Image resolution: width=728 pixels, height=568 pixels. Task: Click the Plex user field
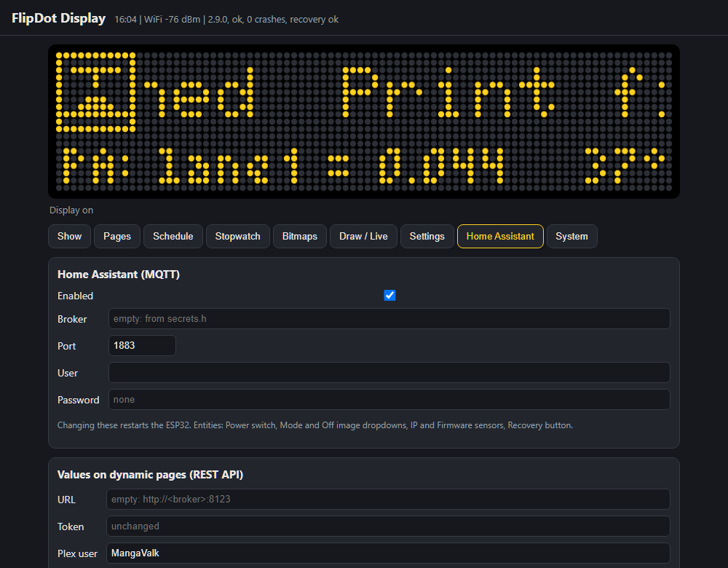[x=388, y=553]
